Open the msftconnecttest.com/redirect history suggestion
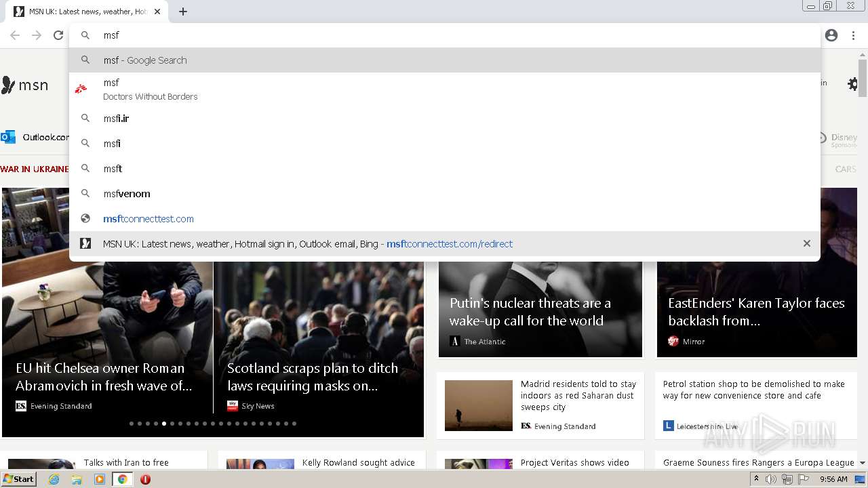868x488 pixels. [445, 243]
